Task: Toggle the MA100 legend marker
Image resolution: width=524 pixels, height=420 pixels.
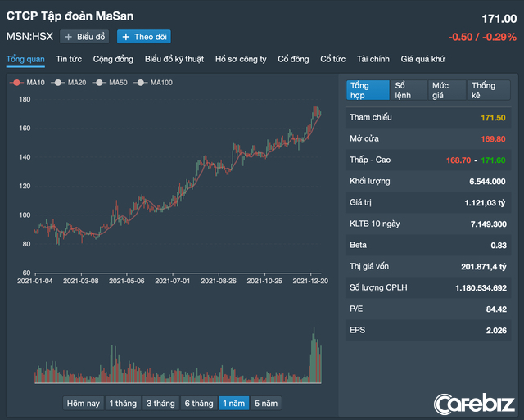Action: (x=140, y=83)
